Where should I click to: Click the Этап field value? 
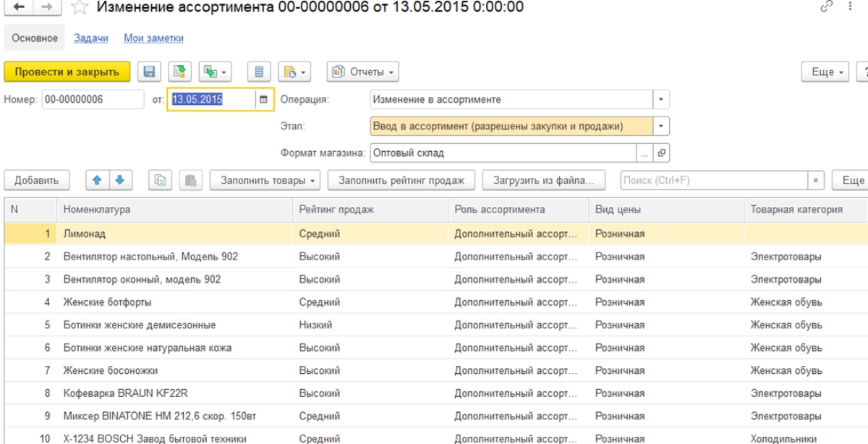511,126
